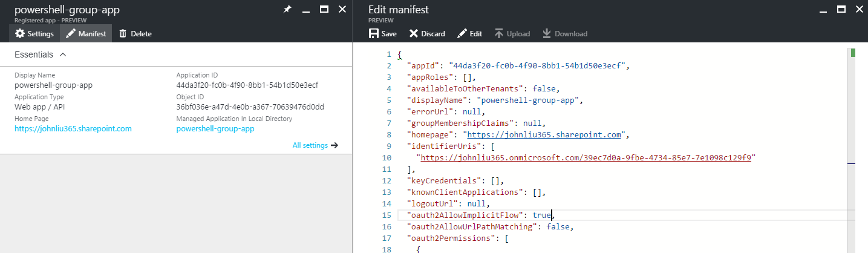The image size is (868, 253).
Task: Discard manifest changes
Action: [x=427, y=34]
